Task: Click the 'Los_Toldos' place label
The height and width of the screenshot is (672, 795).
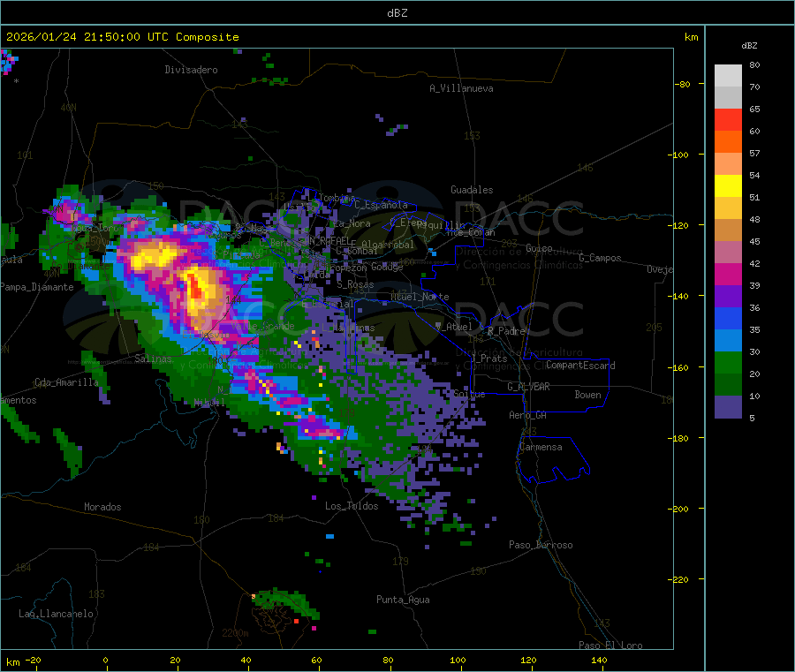Action: (x=352, y=506)
